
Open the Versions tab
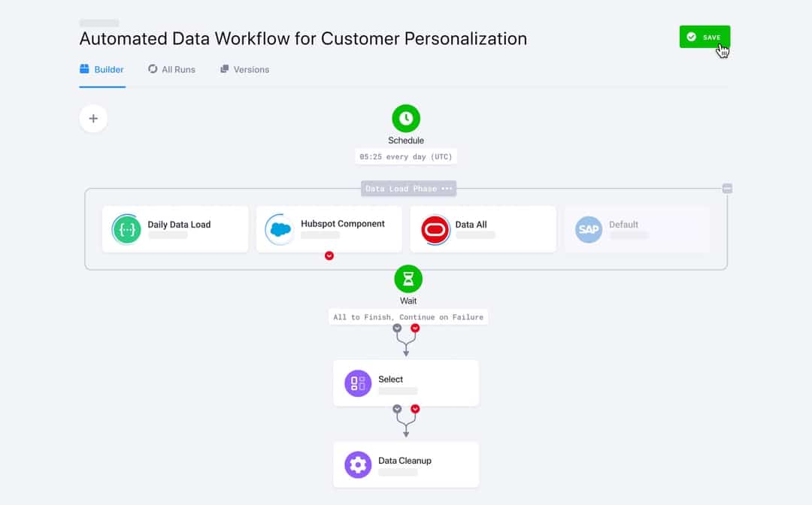tap(244, 69)
